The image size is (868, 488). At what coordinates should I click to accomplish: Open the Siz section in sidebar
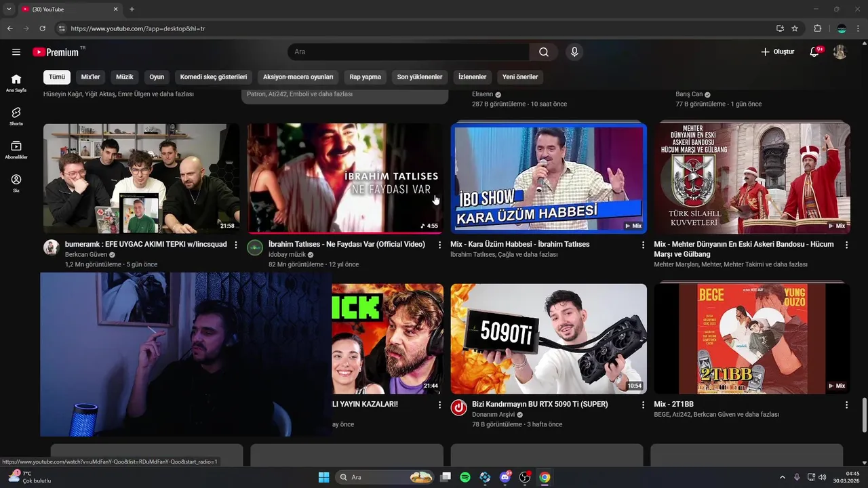16,183
